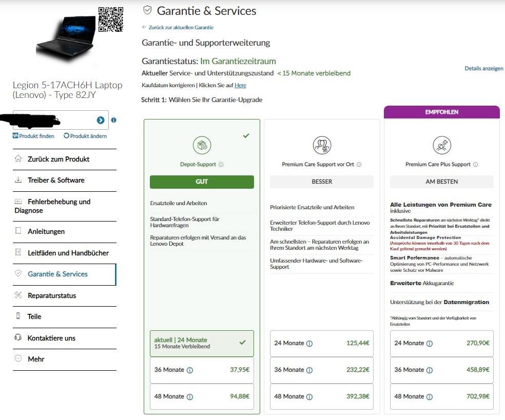Select Depot-Support 48 Monate for 94,88€

coord(202,396)
